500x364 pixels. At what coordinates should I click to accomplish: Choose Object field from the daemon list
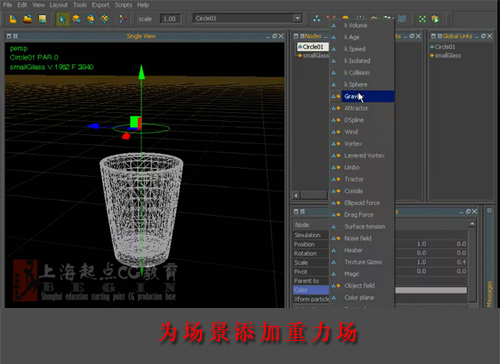click(x=362, y=286)
